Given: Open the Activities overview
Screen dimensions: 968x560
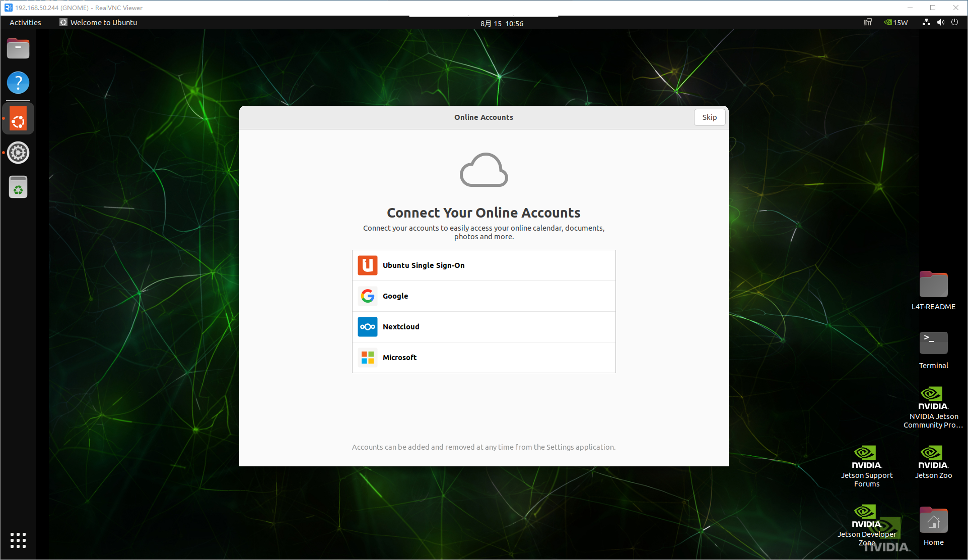Looking at the screenshot, I should [x=25, y=23].
